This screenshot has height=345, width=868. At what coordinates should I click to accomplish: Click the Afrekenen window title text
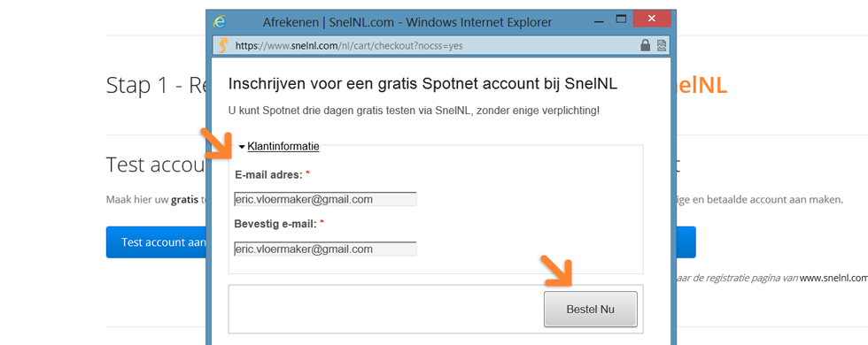point(407,23)
